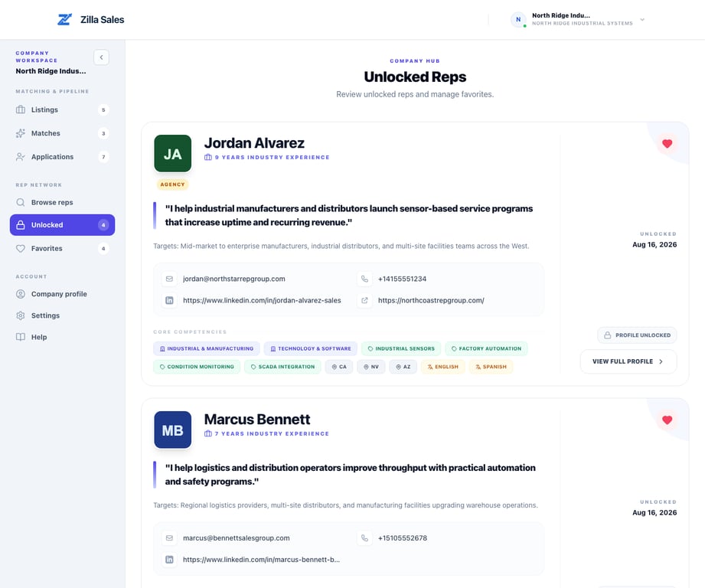
Task: Click the LinkedIn icon on Marcus's card
Action: pyautogui.click(x=169, y=560)
